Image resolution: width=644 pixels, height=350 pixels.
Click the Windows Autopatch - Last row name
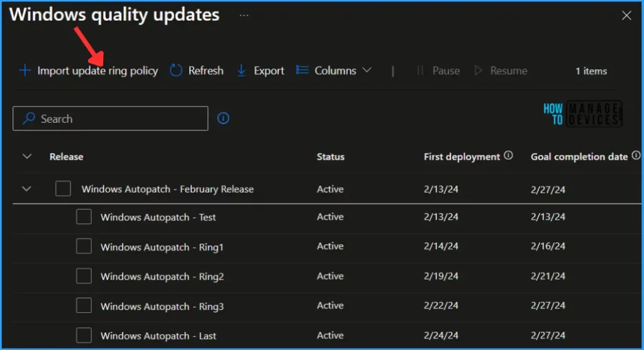click(158, 336)
